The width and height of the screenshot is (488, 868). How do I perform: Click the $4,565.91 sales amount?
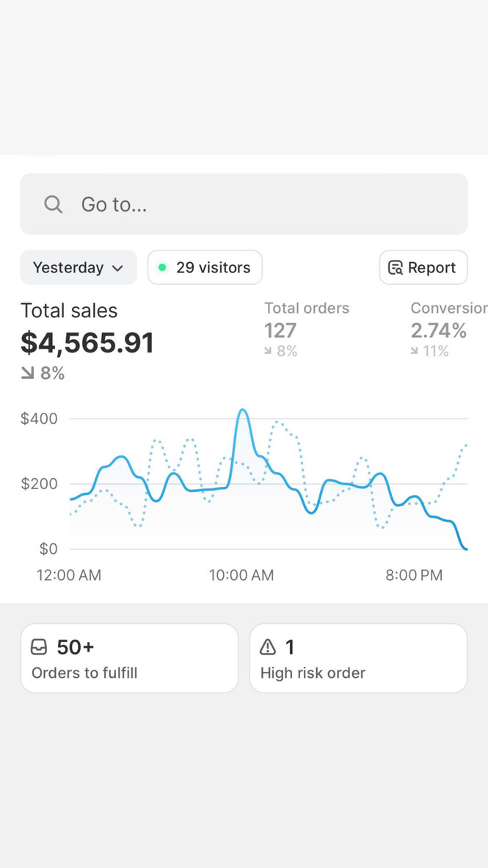(x=87, y=343)
